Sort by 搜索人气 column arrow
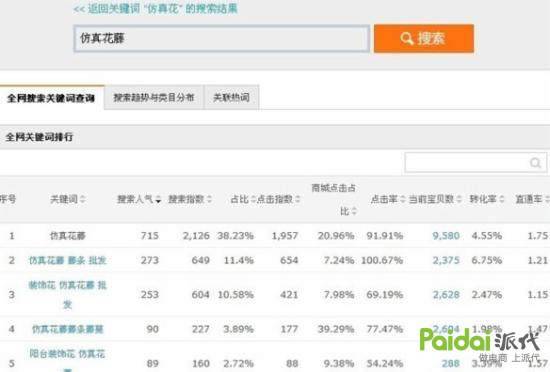 (x=158, y=200)
